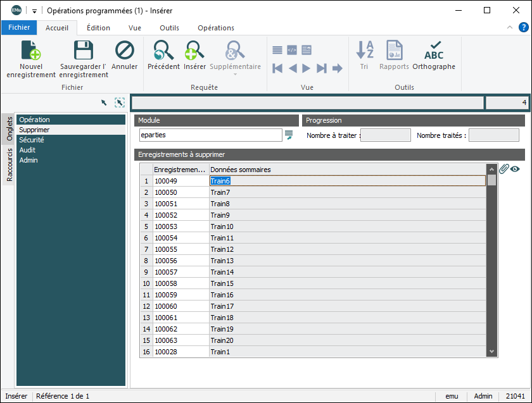This screenshot has height=403, width=532.
Task: Open the help question mark icon
Action: tap(524, 27)
